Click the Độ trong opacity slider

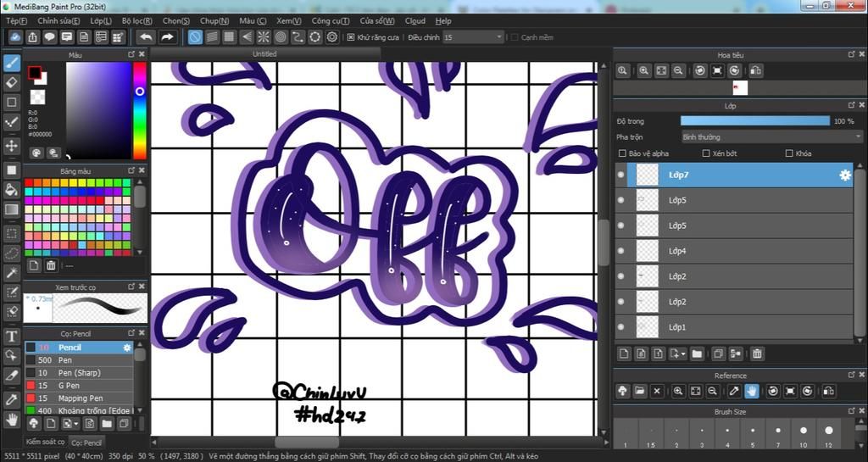pyautogui.click(x=755, y=121)
